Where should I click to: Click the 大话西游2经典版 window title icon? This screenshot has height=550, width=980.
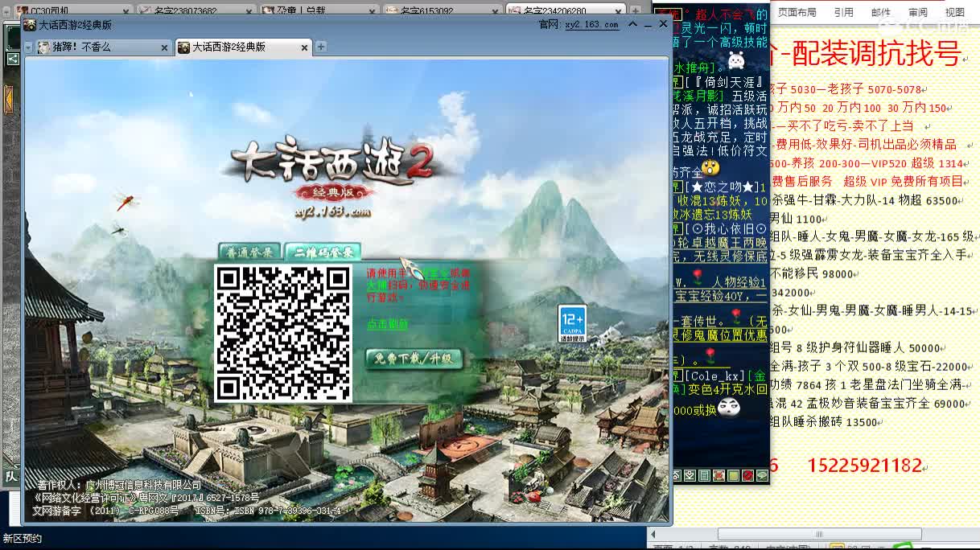29,25
